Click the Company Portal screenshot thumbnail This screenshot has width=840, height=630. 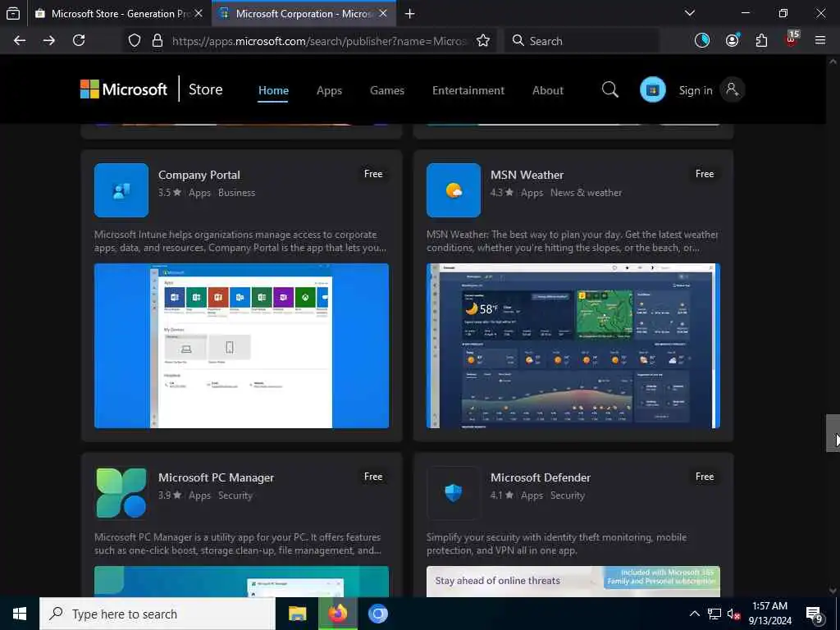pos(242,345)
